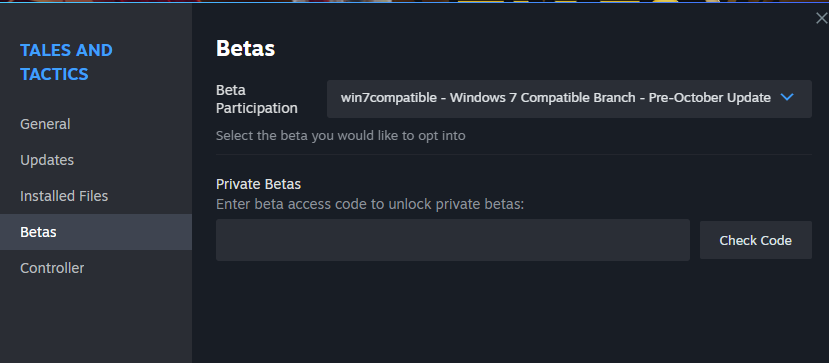Select the Betas sidebar item
This screenshot has height=363, width=829.
[x=96, y=232]
